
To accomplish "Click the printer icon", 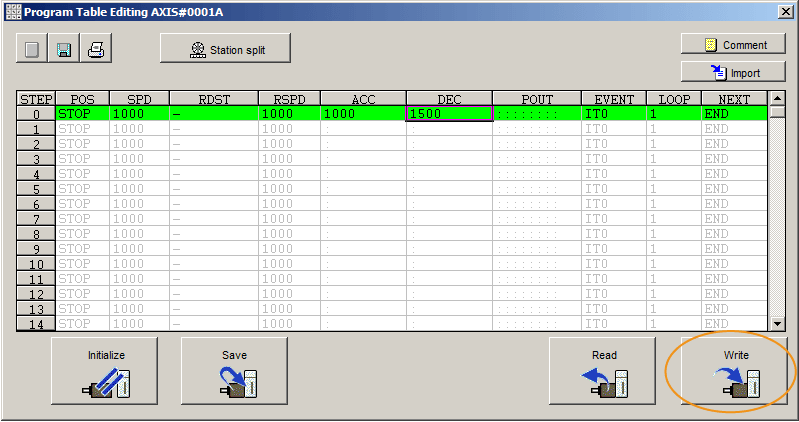I will coord(97,48).
